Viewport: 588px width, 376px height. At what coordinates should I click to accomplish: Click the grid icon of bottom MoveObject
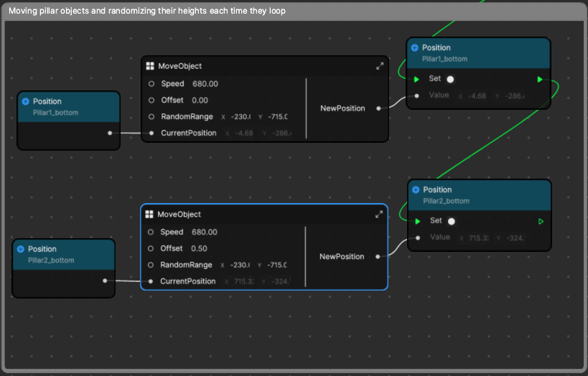pos(149,215)
